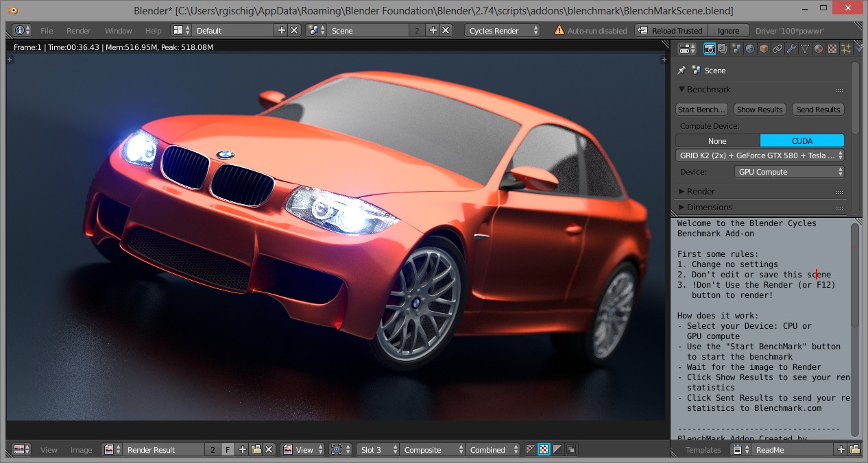Open Slot 3 render slot dropdown

click(378, 450)
